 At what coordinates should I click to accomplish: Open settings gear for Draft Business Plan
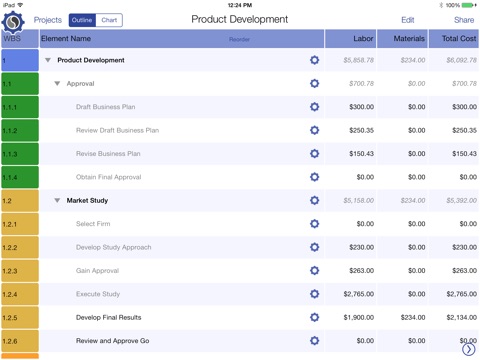coord(314,107)
